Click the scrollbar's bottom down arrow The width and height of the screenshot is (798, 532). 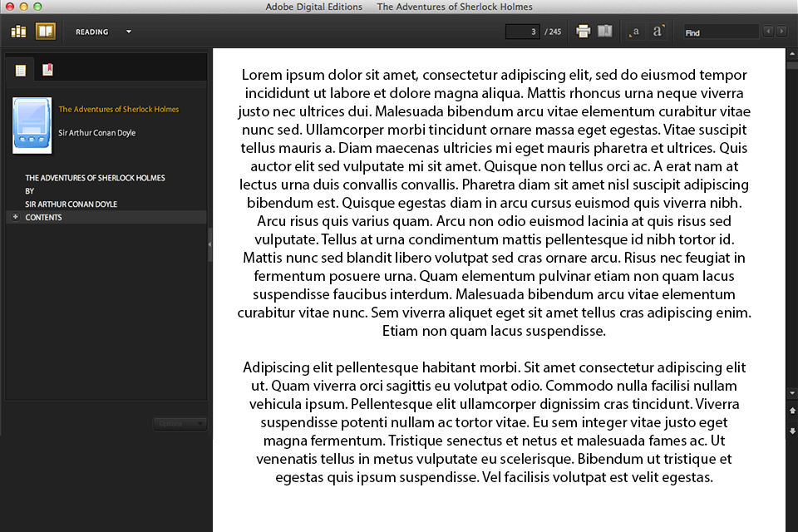792,392
